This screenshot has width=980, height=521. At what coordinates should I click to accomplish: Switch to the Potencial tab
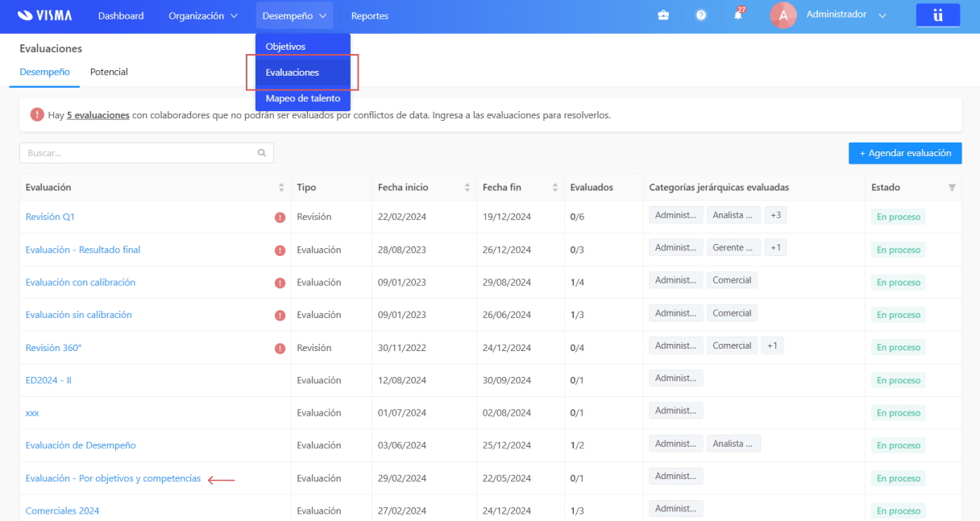tap(109, 72)
